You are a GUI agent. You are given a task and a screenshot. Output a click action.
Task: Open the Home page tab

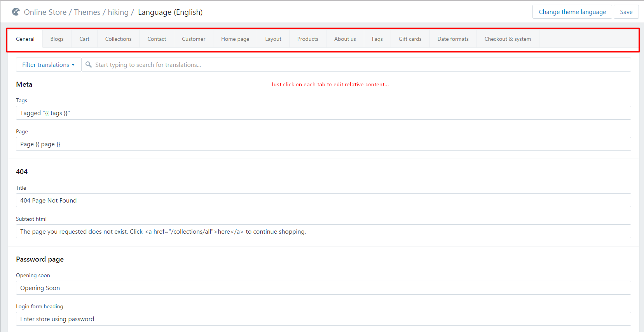tap(235, 39)
